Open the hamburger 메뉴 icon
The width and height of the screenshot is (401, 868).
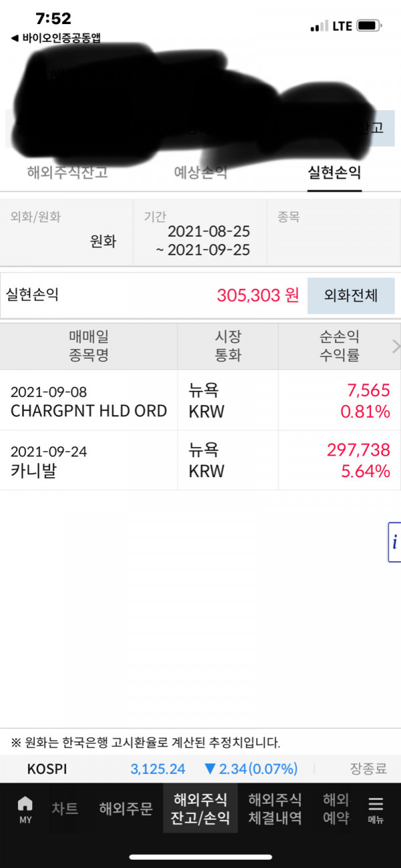[376, 809]
